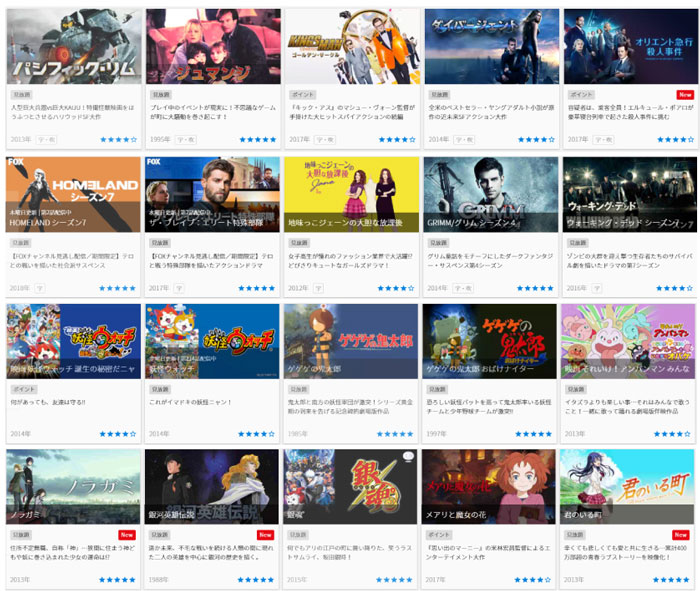Open the ノラガミ anime thumbnail
The height and width of the screenshot is (591, 700).
pos(73,487)
